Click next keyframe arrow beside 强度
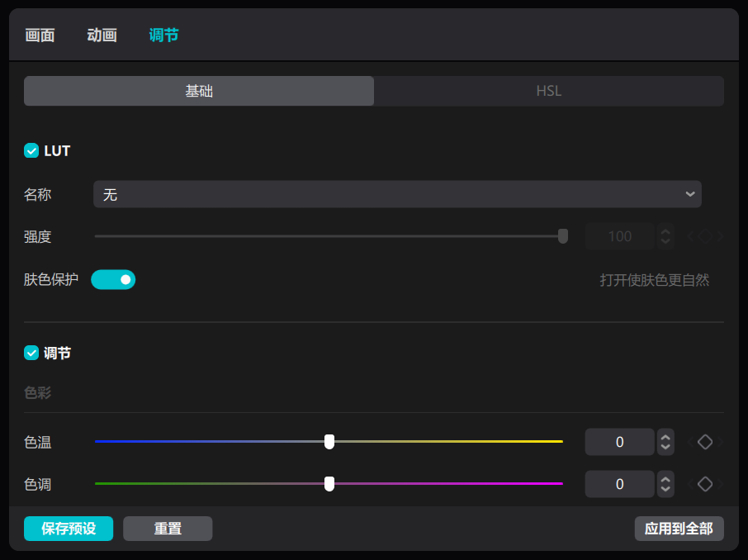The height and width of the screenshot is (560, 748). pos(720,236)
